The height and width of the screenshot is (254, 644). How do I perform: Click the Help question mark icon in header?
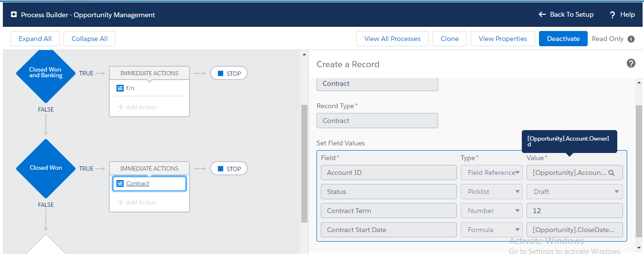[612, 15]
